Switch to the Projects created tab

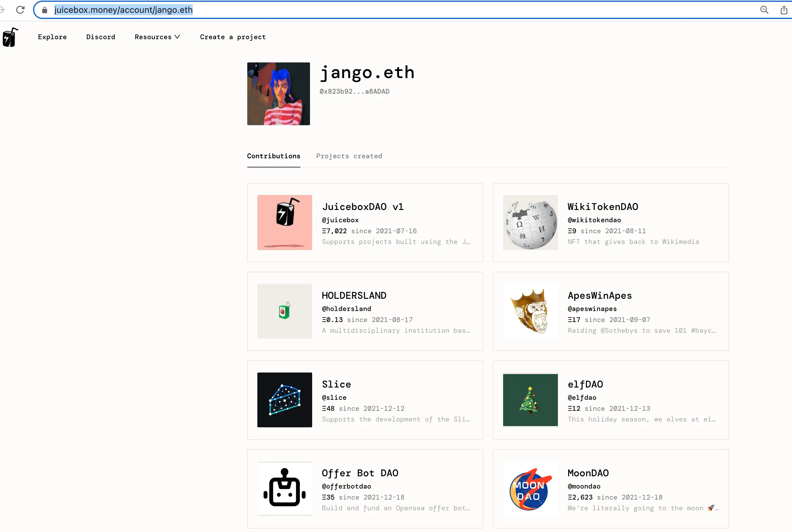point(349,156)
